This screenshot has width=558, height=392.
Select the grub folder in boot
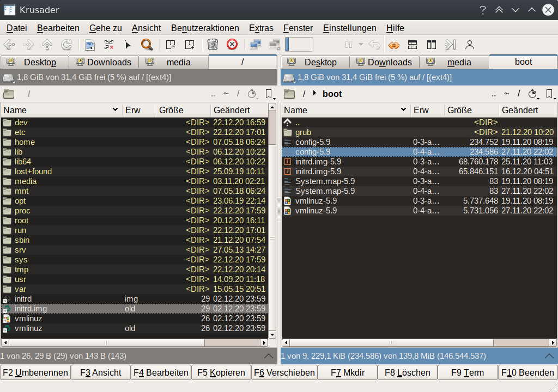419,132
